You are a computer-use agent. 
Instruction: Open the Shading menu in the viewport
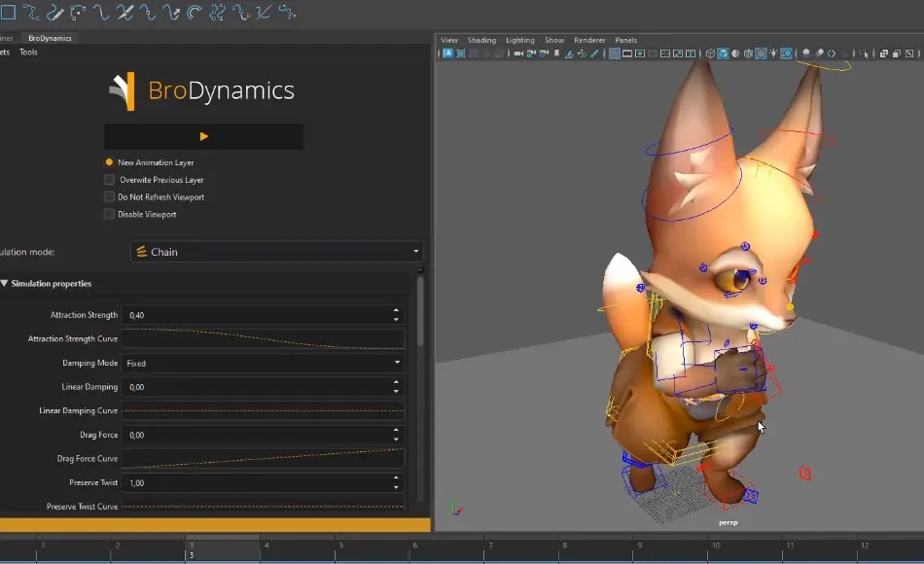tap(481, 40)
